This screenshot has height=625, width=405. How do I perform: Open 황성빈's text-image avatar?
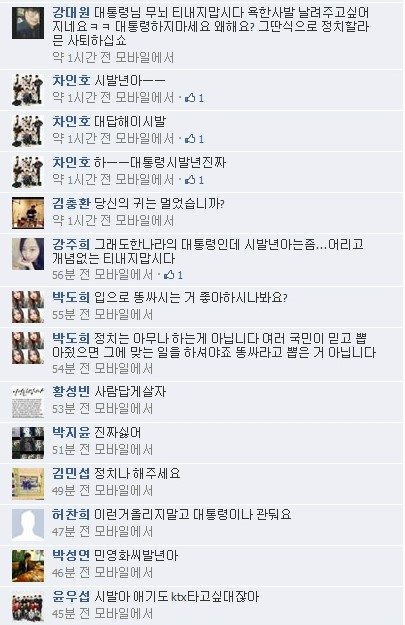coord(28,401)
